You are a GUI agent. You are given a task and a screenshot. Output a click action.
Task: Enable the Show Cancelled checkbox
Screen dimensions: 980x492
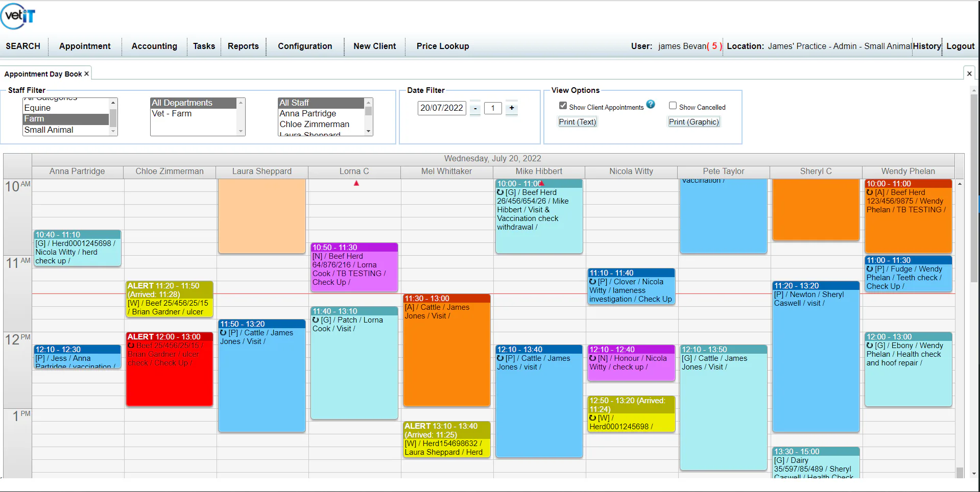[673, 106]
